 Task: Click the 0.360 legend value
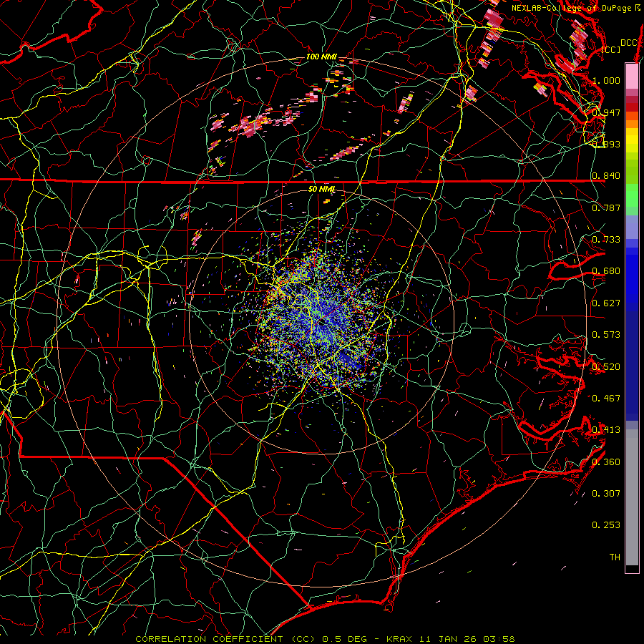coord(606,462)
